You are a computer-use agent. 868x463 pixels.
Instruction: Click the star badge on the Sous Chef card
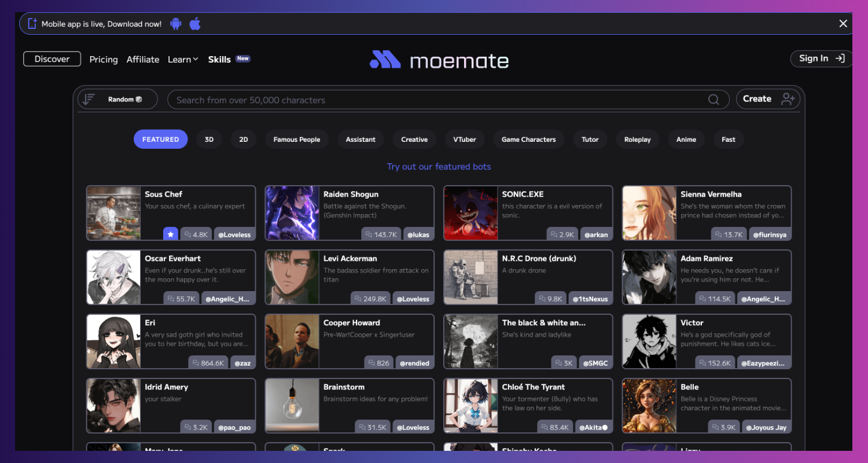[x=171, y=233]
